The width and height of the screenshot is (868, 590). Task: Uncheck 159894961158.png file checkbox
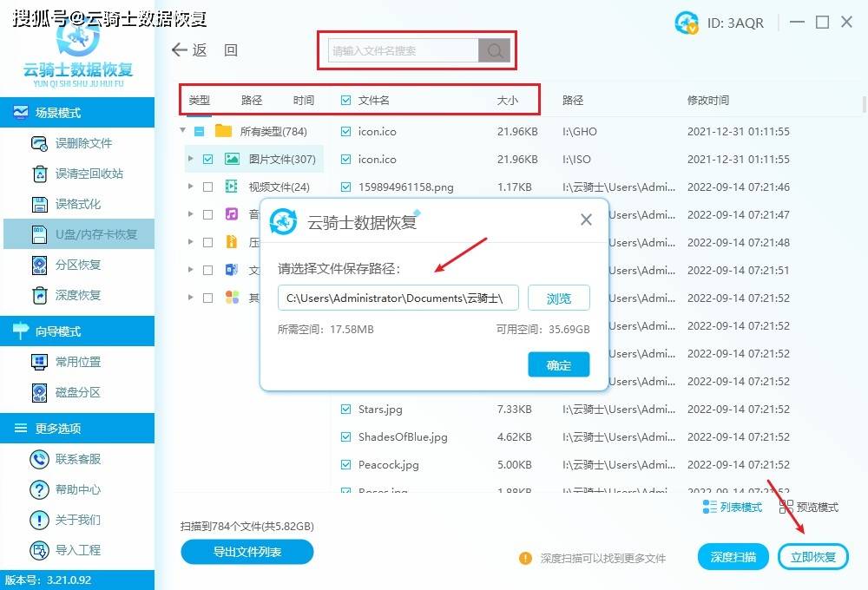pos(346,187)
